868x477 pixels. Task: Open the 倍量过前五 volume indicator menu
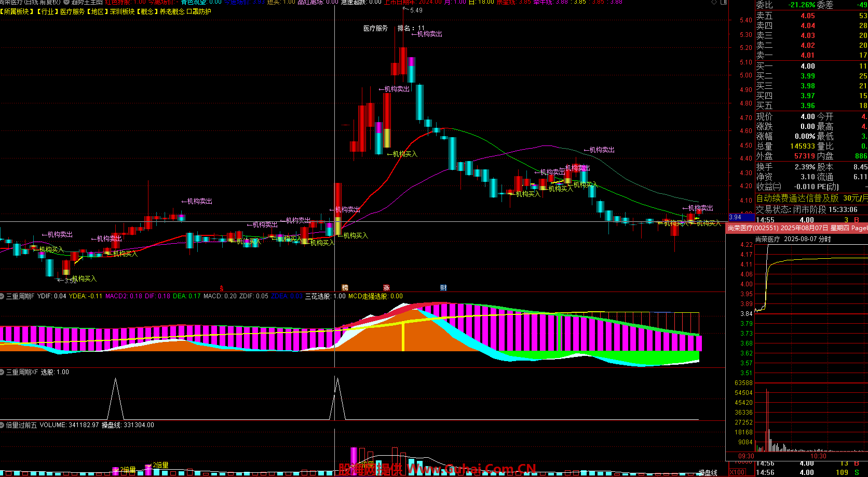3,425
